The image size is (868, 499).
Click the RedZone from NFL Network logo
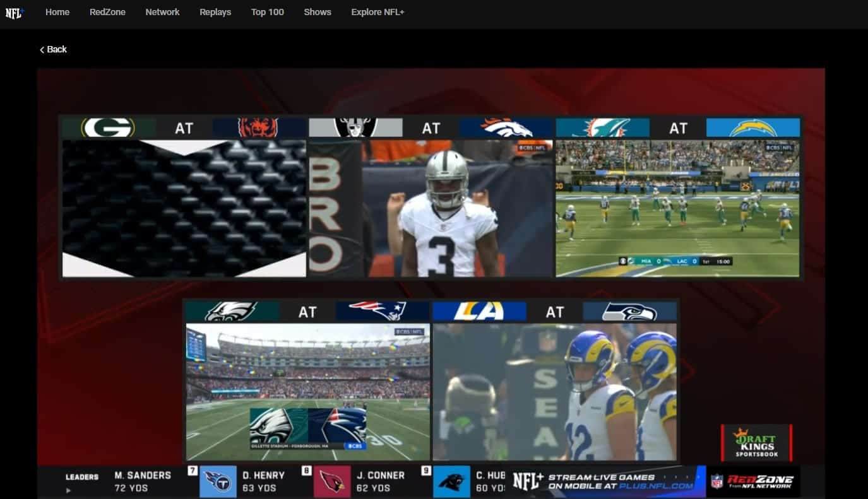click(753, 482)
